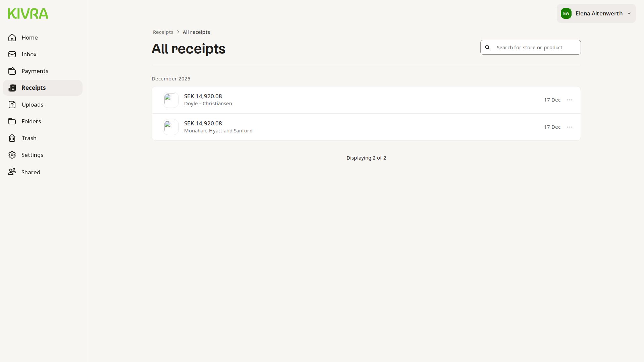Select the Uploads icon in the sidebar
This screenshot has height=362, width=644.
12,105
